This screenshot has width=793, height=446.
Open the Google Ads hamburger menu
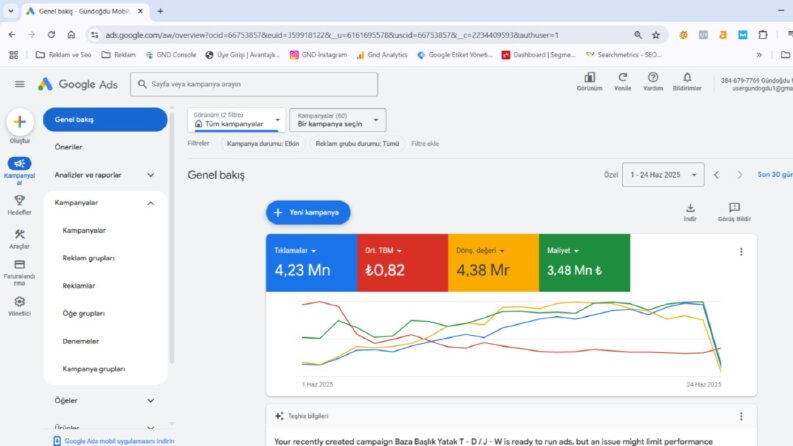pyautogui.click(x=20, y=84)
